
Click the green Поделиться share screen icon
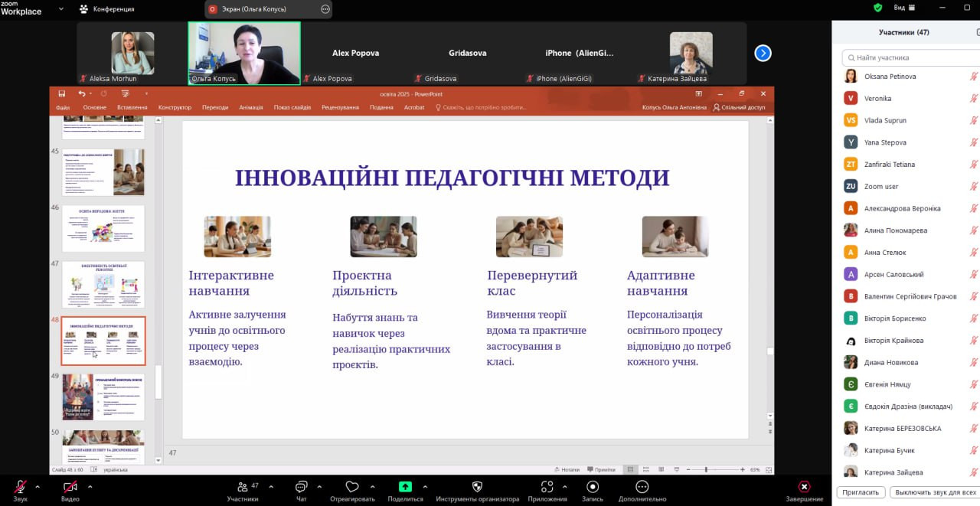405,486
